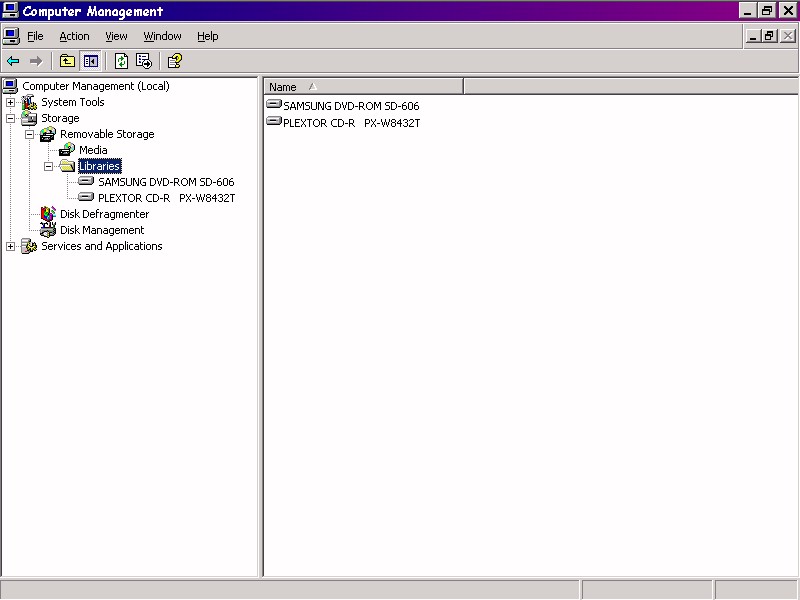Image resolution: width=800 pixels, height=600 pixels.
Task: Click the Services and Applications icon
Action: pyautogui.click(x=29, y=246)
